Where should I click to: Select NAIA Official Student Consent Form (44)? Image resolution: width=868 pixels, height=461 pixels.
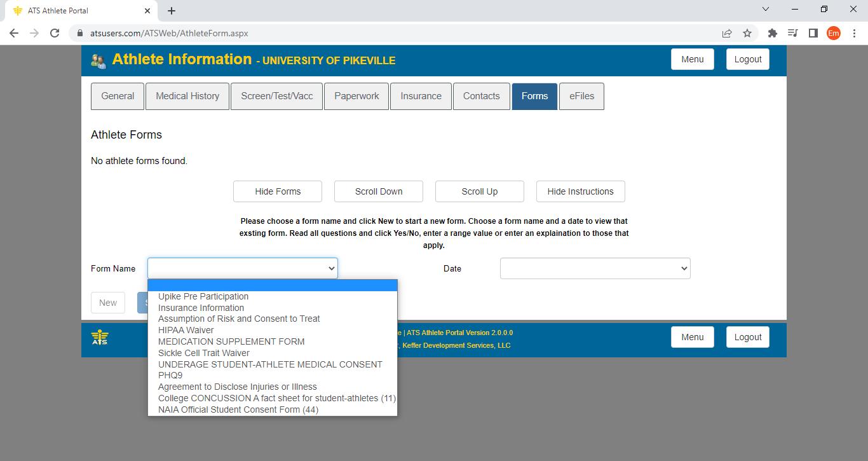pyautogui.click(x=273, y=409)
